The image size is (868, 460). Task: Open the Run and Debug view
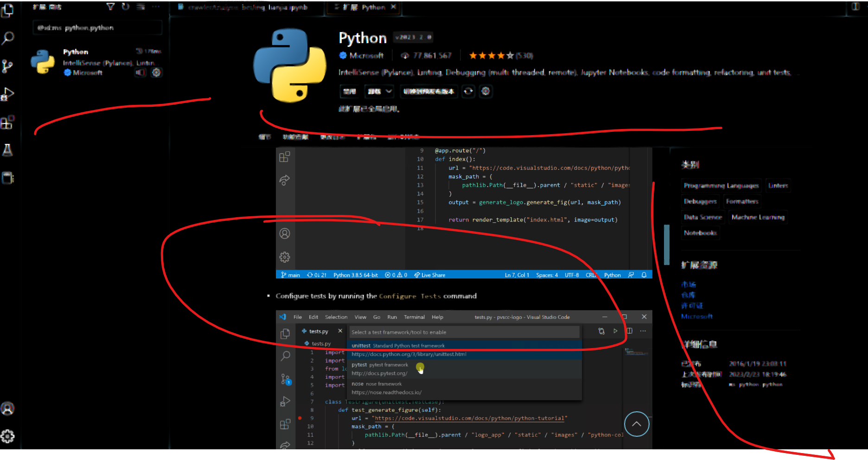[x=7, y=94]
